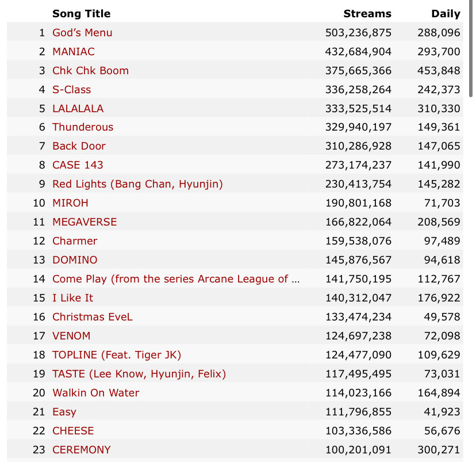Screen dimensions: 476x462
Task: Open Come Play Arcane League song link
Action: (176, 279)
